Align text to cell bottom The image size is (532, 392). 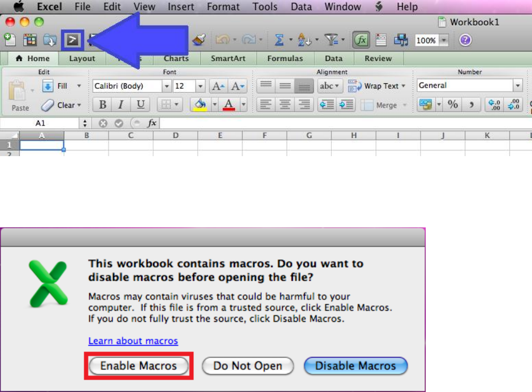(304, 86)
